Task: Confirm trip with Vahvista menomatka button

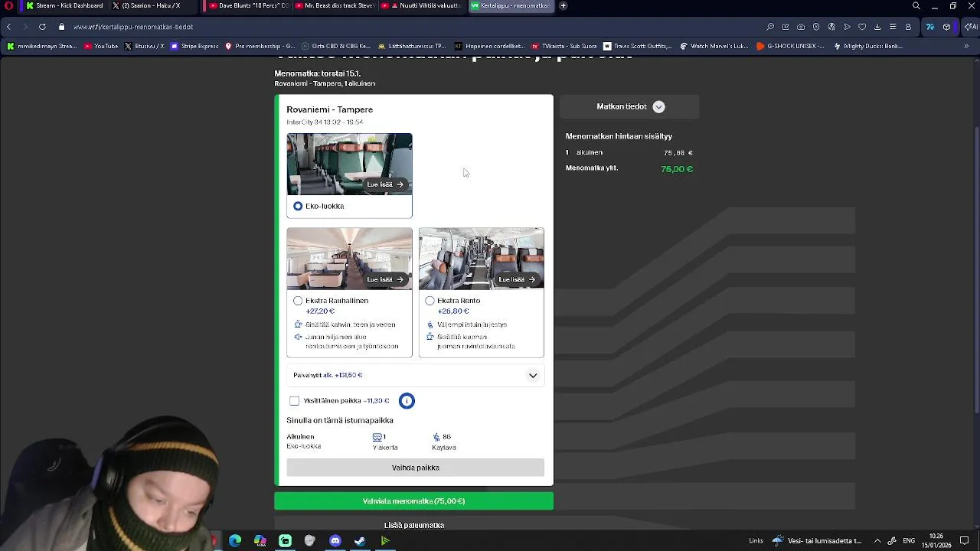Action: tap(413, 501)
